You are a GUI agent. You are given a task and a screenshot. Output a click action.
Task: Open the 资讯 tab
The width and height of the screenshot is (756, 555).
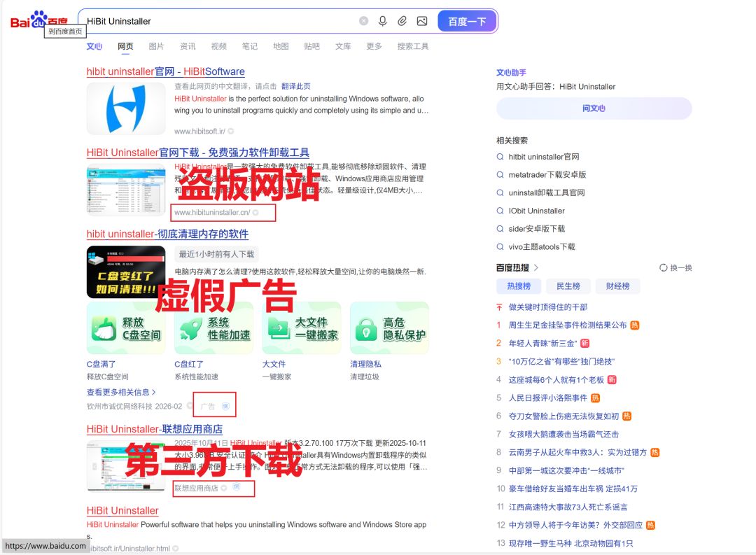tap(188, 46)
